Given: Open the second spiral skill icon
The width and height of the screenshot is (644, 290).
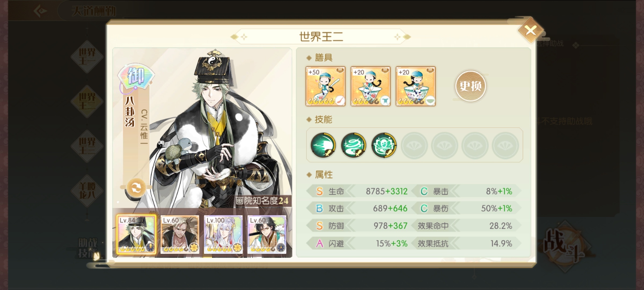Looking at the screenshot, I should (x=353, y=145).
